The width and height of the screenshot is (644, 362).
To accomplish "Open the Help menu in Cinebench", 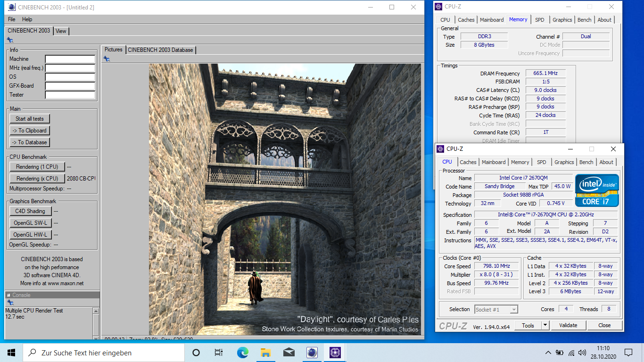I will point(27,19).
